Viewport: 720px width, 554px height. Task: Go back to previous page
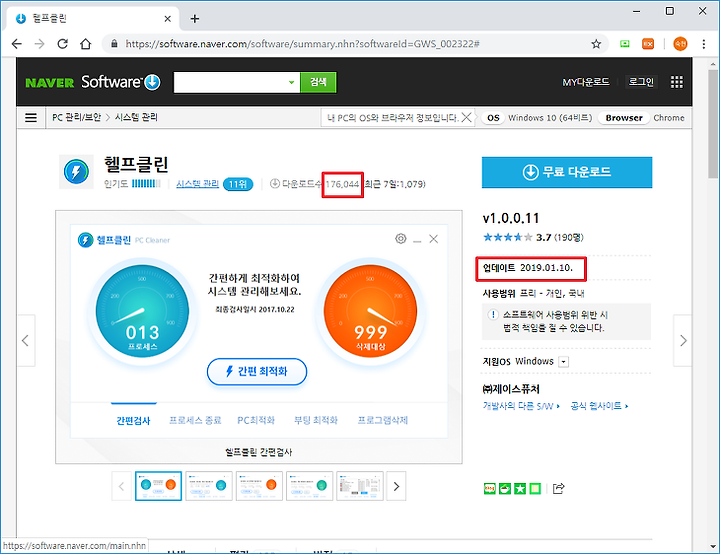click(x=17, y=44)
